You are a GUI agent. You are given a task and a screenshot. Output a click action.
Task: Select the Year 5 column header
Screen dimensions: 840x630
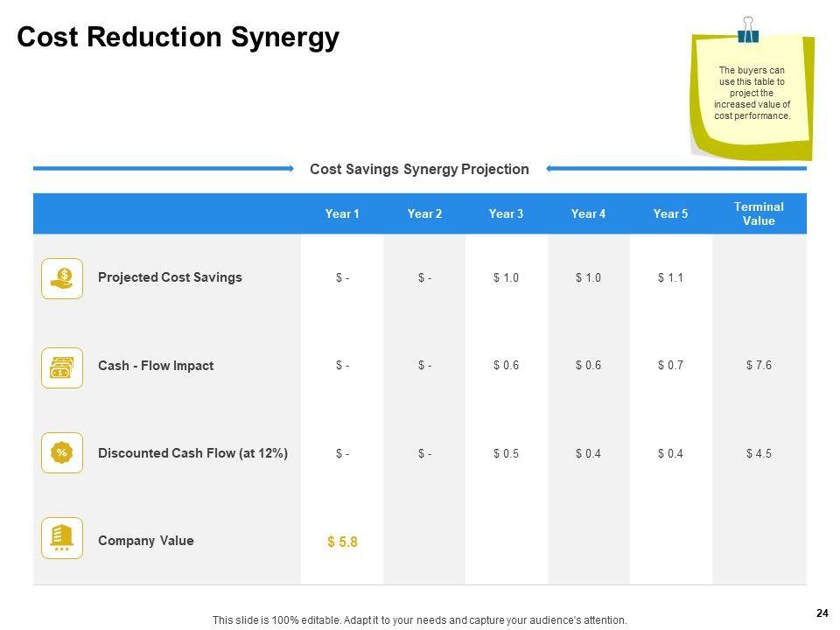point(670,213)
